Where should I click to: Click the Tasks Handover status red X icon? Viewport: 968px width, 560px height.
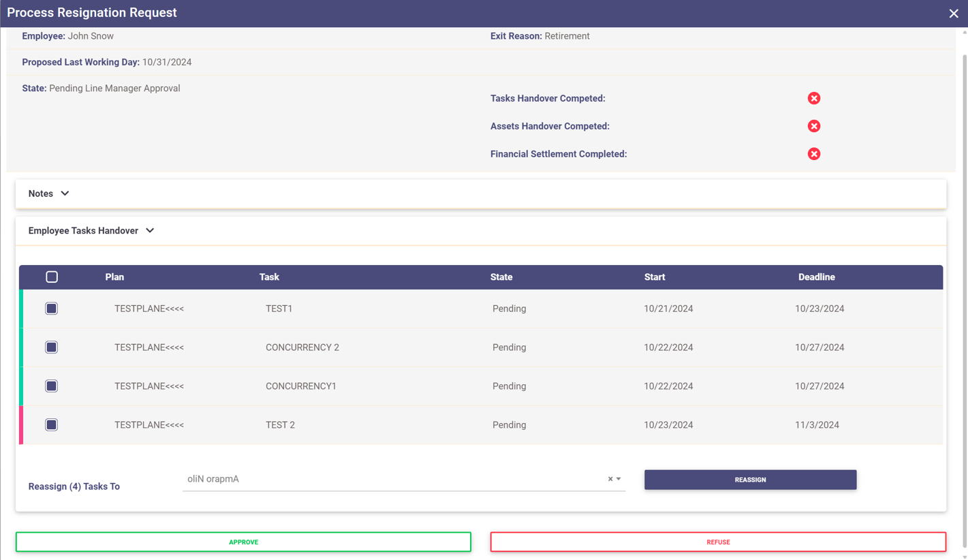coord(813,99)
